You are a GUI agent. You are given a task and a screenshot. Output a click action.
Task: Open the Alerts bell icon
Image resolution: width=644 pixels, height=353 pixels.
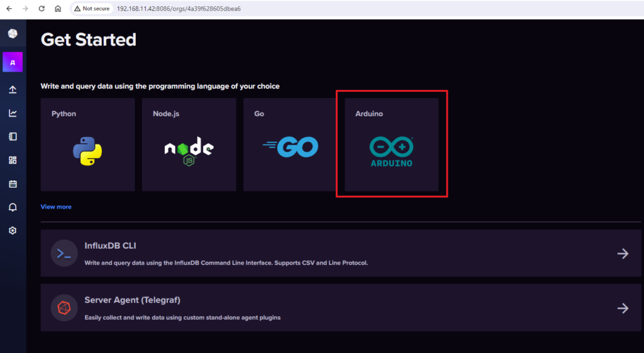pos(13,207)
